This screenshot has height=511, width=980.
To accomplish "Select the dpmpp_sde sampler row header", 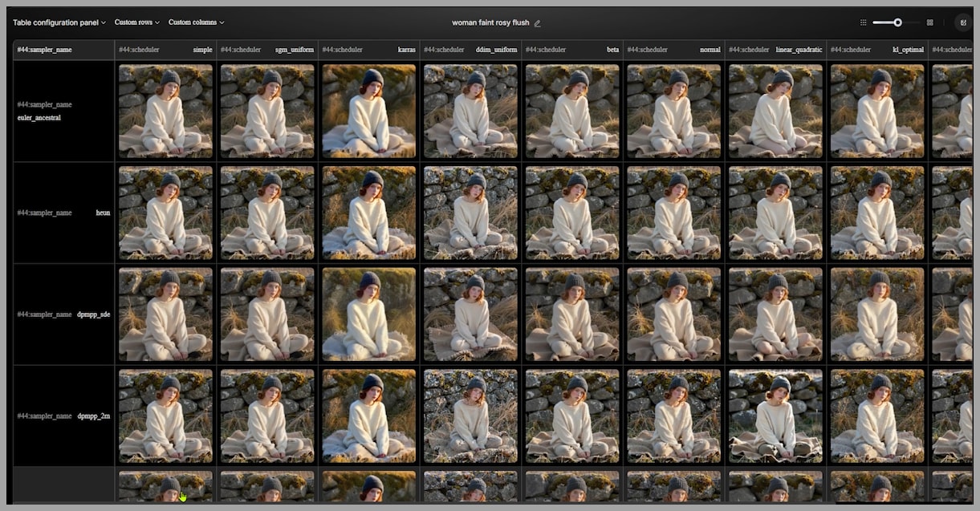I will (x=63, y=314).
